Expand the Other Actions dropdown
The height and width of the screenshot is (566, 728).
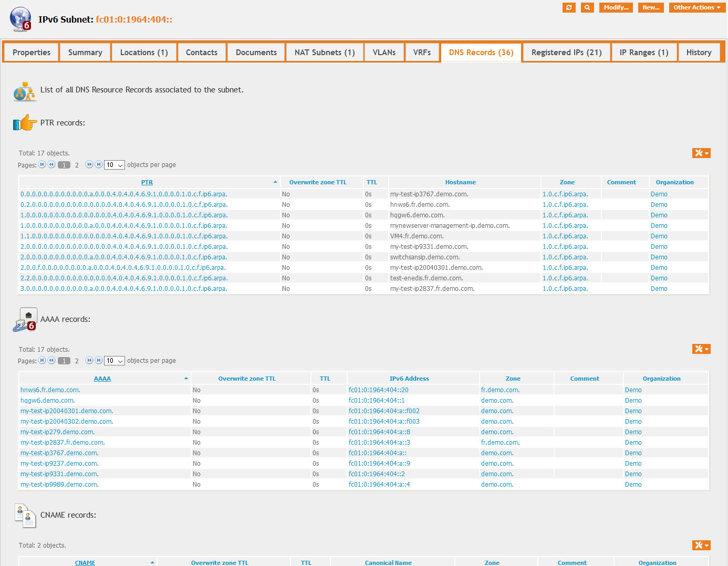(697, 7)
